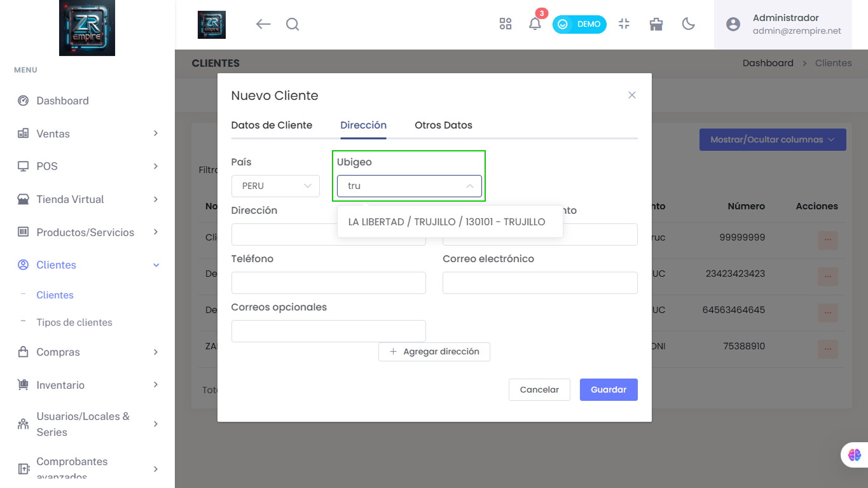Open the País PERU dropdown
This screenshot has width=868, height=488.
[275, 186]
